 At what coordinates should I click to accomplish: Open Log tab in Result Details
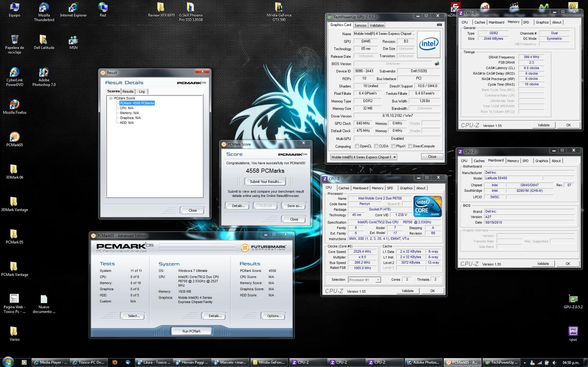click(x=142, y=91)
